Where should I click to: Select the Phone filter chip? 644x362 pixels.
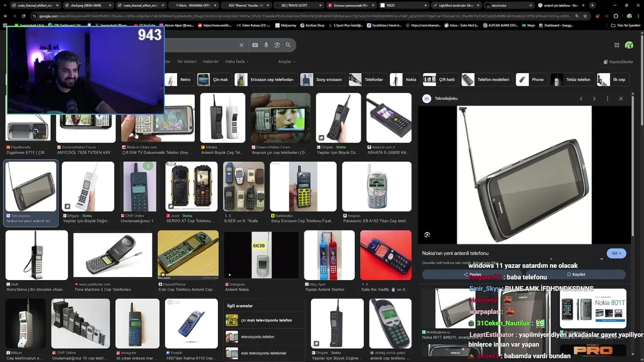tap(531, 79)
